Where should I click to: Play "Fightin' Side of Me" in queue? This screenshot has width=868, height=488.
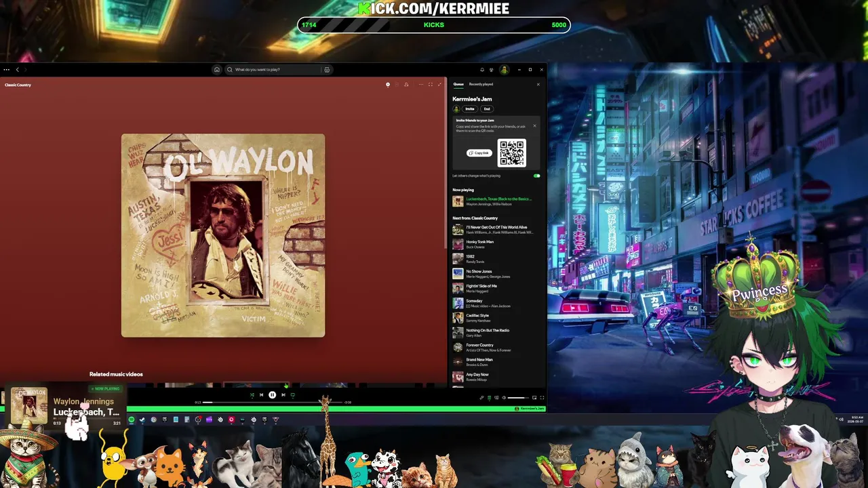click(x=497, y=289)
